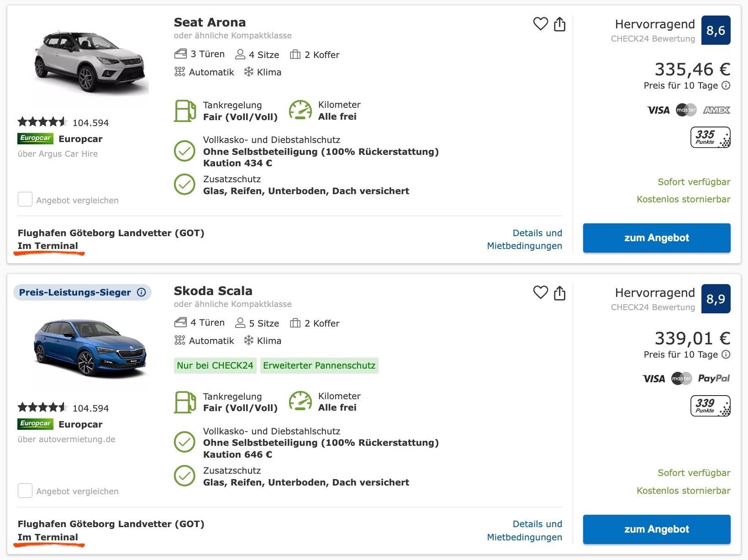The height and width of the screenshot is (560, 748).
Task: Click 'Kostenlos stornierbar' in Seat Arona card
Action: pos(684,199)
